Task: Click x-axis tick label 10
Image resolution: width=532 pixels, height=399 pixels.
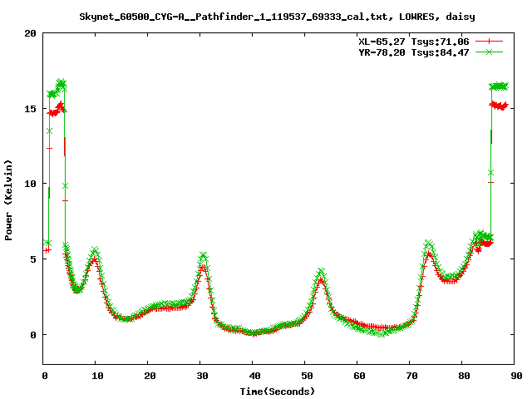Action: 97,376
